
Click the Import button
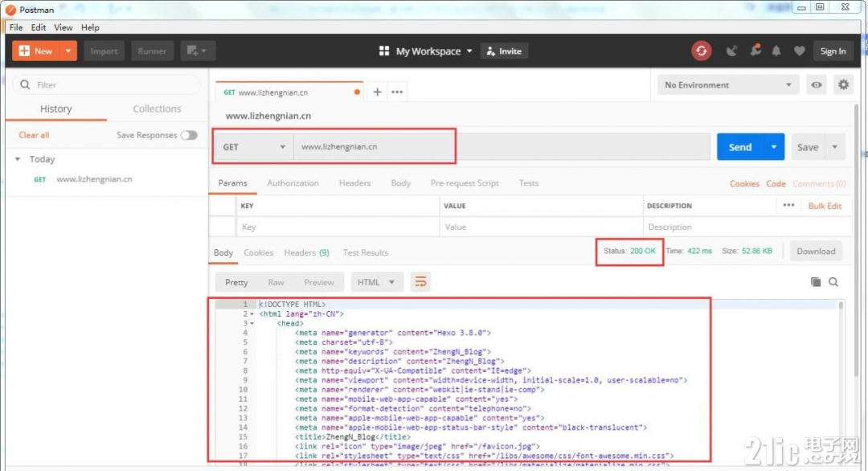pyautogui.click(x=104, y=51)
